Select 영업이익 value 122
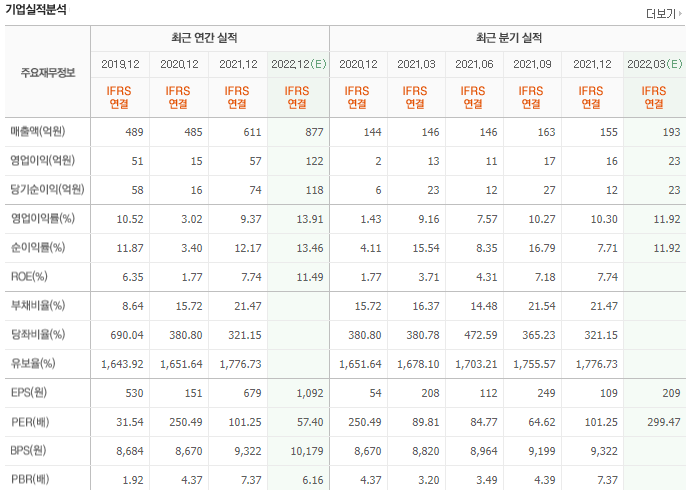690x490 pixels. tap(314, 161)
